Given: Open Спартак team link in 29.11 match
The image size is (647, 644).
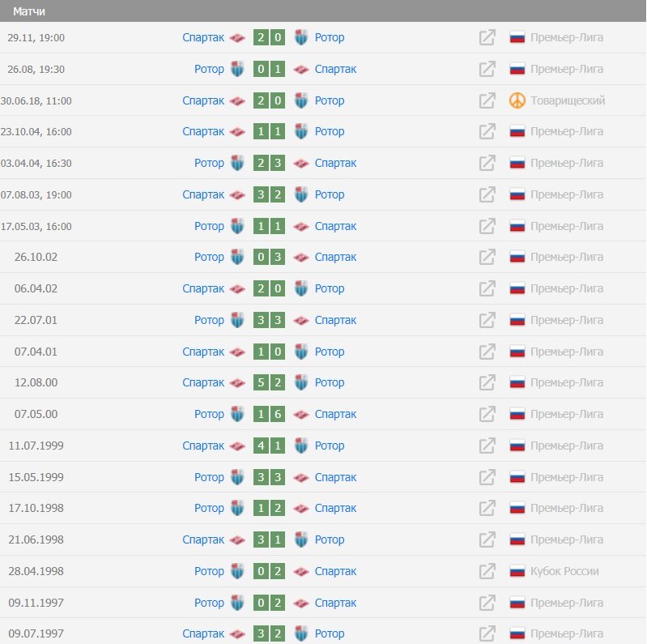Looking at the screenshot, I should [203, 37].
